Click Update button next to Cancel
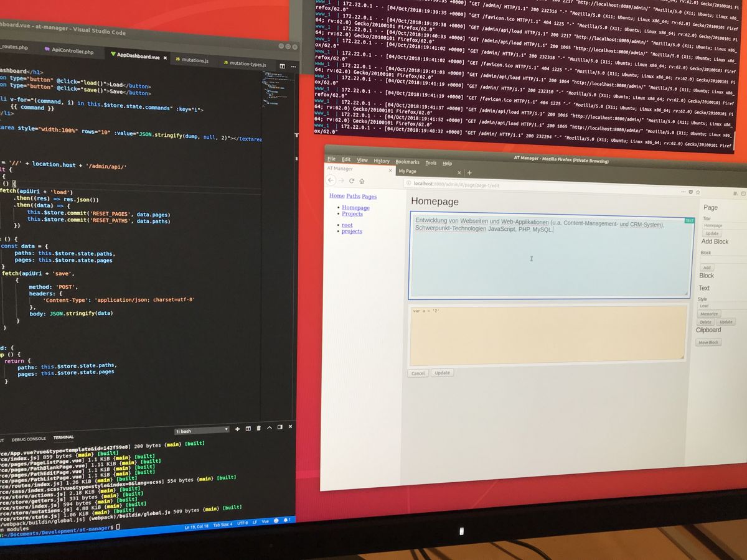 tap(442, 373)
